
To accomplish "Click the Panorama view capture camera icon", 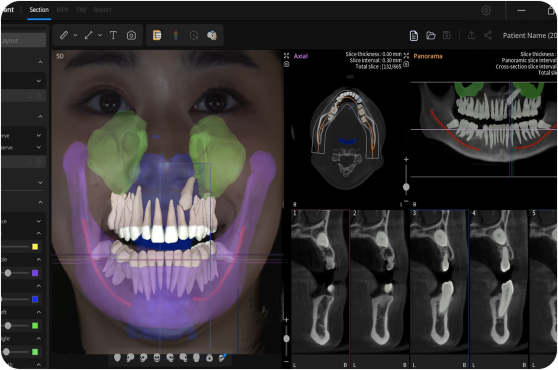I will 406,64.
